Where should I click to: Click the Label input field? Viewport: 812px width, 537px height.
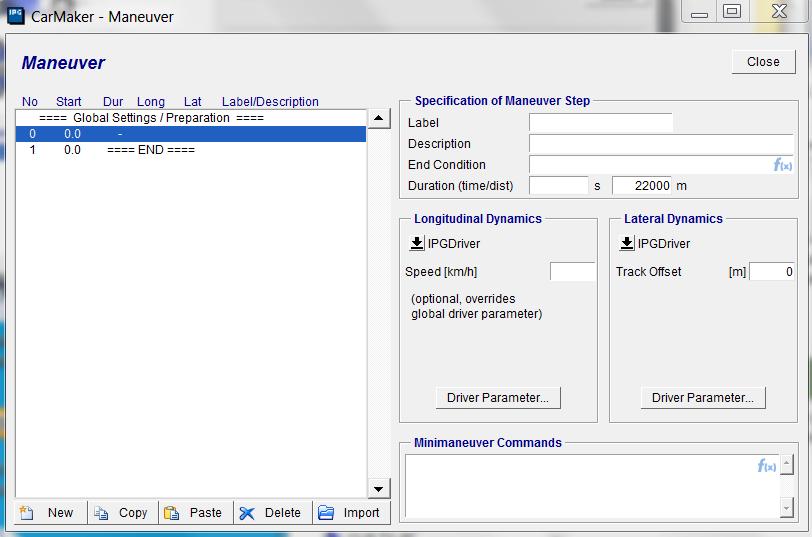[601, 123]
